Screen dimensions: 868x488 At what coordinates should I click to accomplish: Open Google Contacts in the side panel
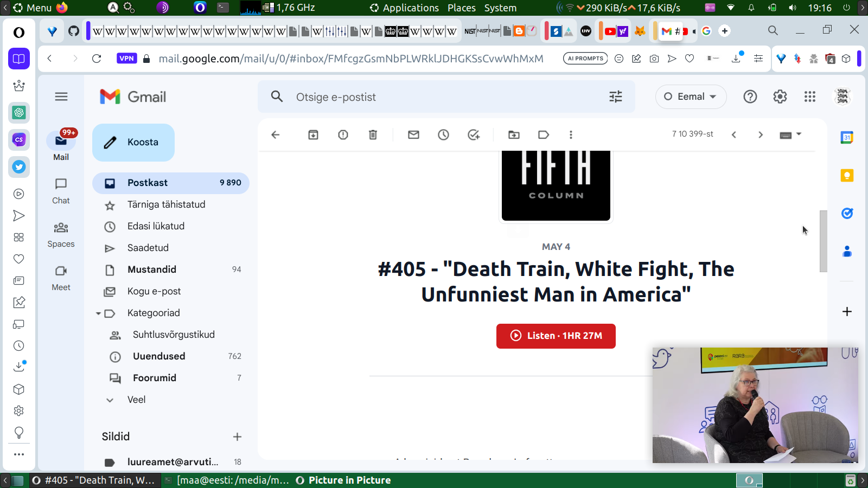point(847,252)
